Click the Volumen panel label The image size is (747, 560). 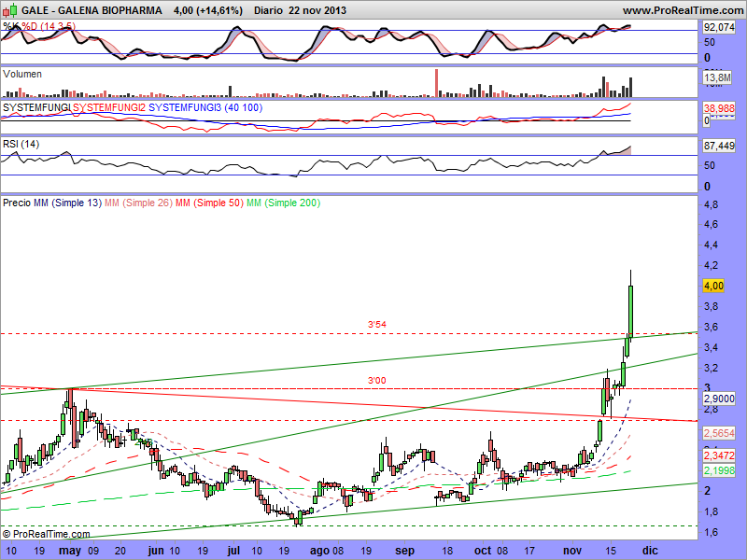pos(22,75)
